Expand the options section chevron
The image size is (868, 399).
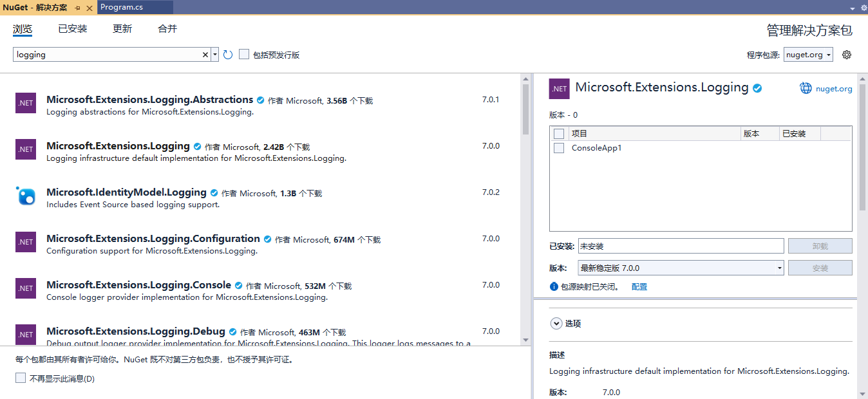coord(556,324)
